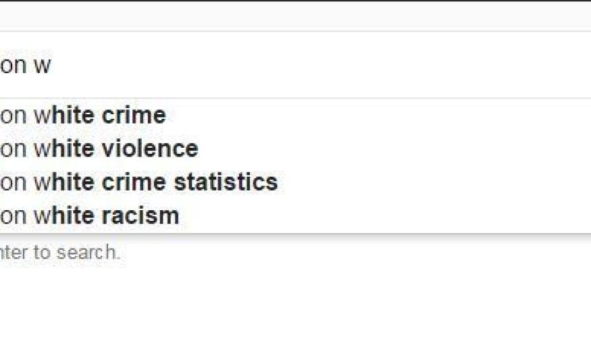Screen dimensions: 591x364
Task: Click the right end of the 'white crime' row
Action: tap(551, 116)
